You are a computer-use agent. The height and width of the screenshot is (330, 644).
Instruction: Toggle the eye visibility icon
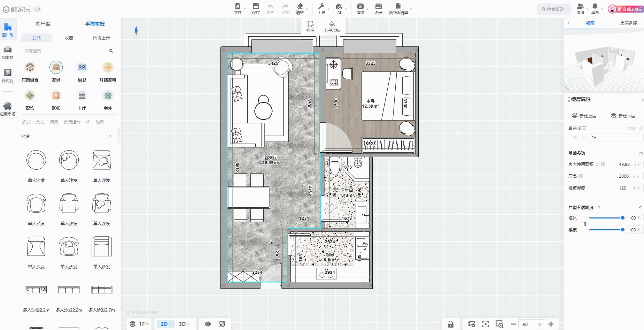208,324
